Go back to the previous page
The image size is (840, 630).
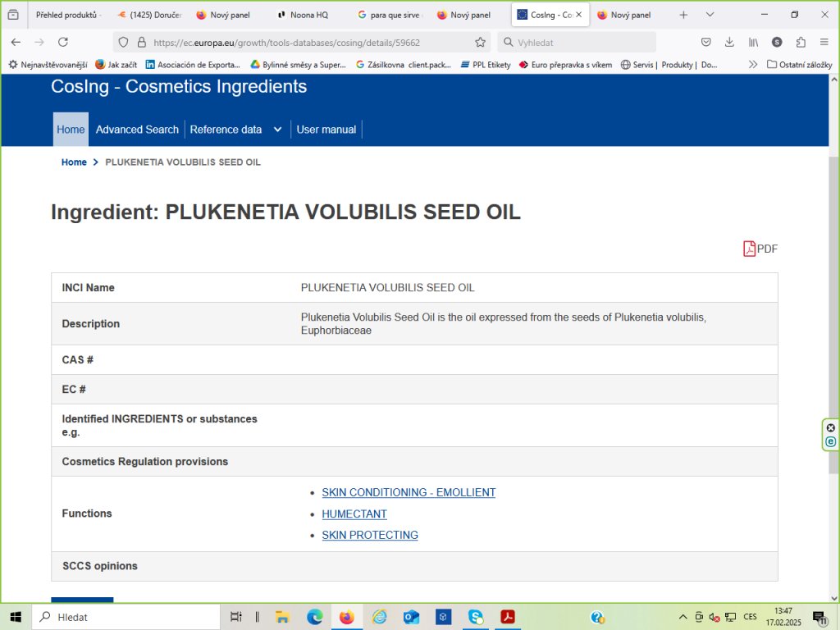16,43
